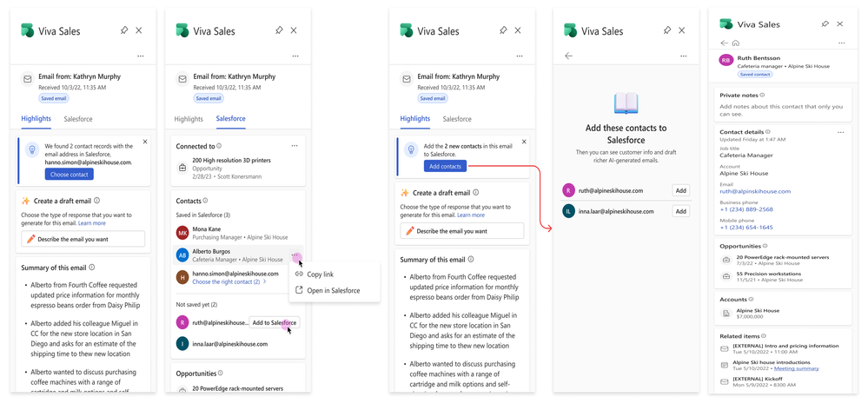Go back from 'Add these contacts to Salesforce' panel
This screenshot has height=410, width=868.
568,56
